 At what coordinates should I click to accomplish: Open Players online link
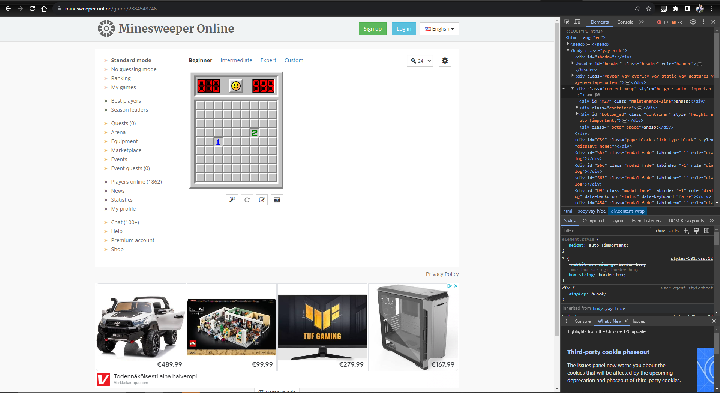point(136,182)
